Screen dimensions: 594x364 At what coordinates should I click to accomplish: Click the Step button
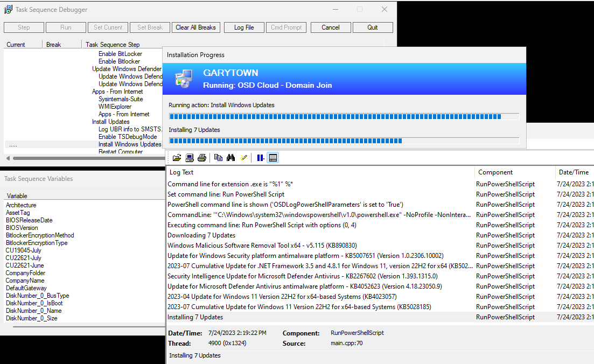[24, 27]
